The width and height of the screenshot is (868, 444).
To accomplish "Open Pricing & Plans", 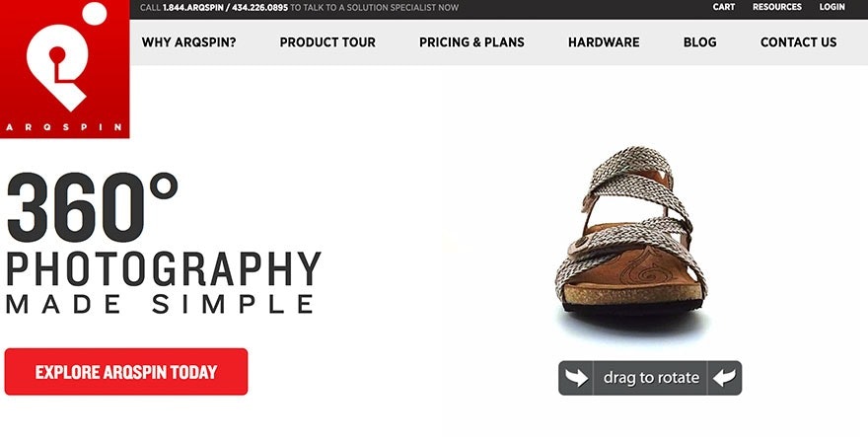I will (471, 42).
